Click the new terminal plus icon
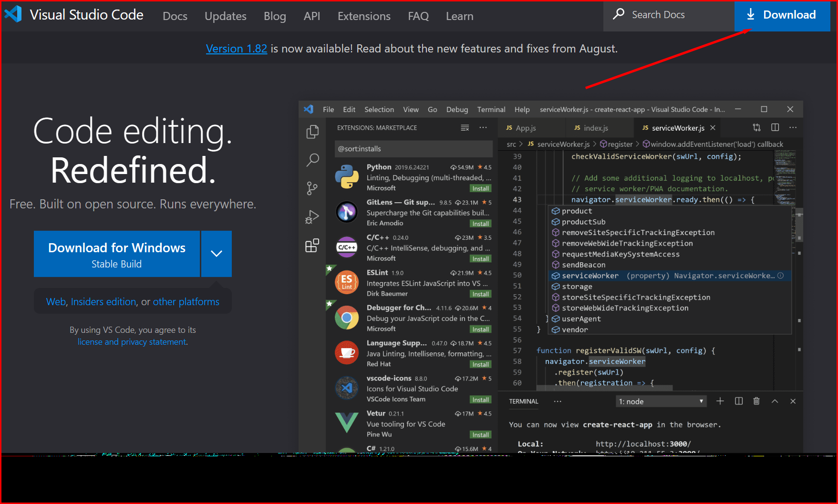The width and height of the screenshot is (838, 504). pyautogui.click(x=720, y=401)
